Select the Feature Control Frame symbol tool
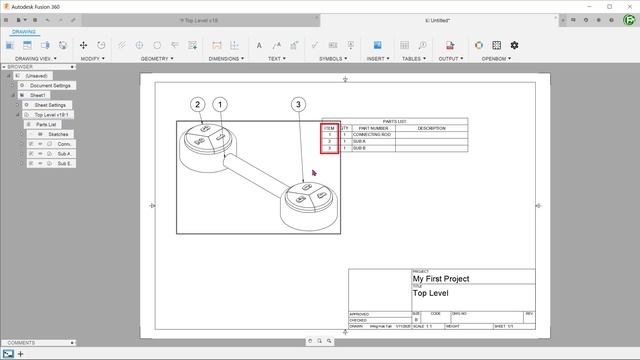Screen dimensions: 640x360 click(x=333, y=45)
